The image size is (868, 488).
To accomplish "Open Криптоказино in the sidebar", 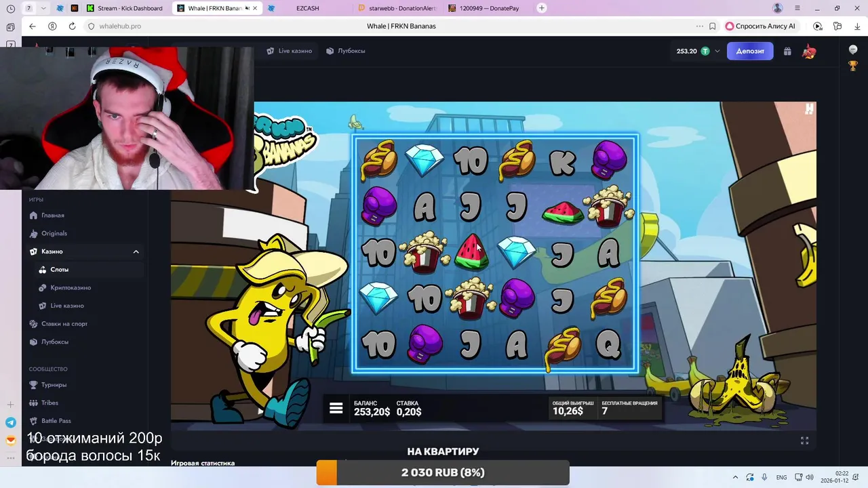I will 71,287.
